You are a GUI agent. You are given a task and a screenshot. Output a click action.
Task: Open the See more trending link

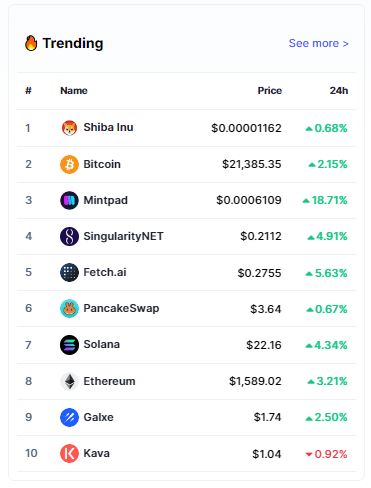click(x=319, y=43)
